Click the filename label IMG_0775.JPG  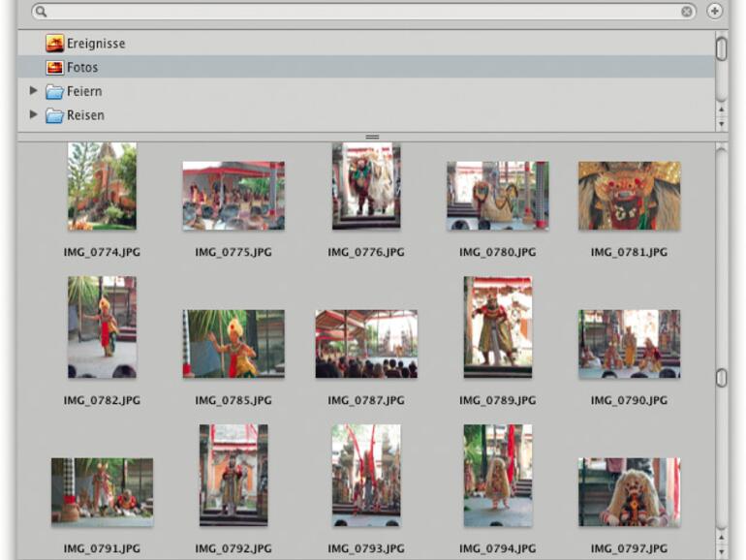click(x=233, y=252)
